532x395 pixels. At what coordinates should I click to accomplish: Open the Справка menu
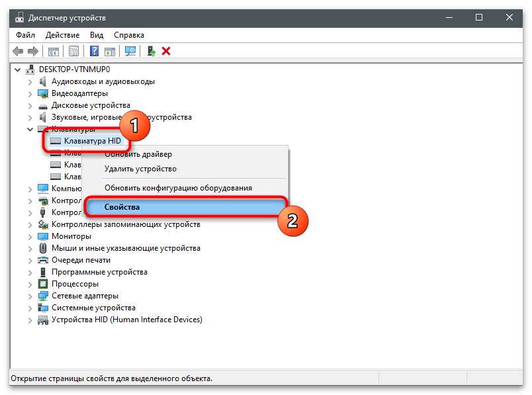point(129,35)
